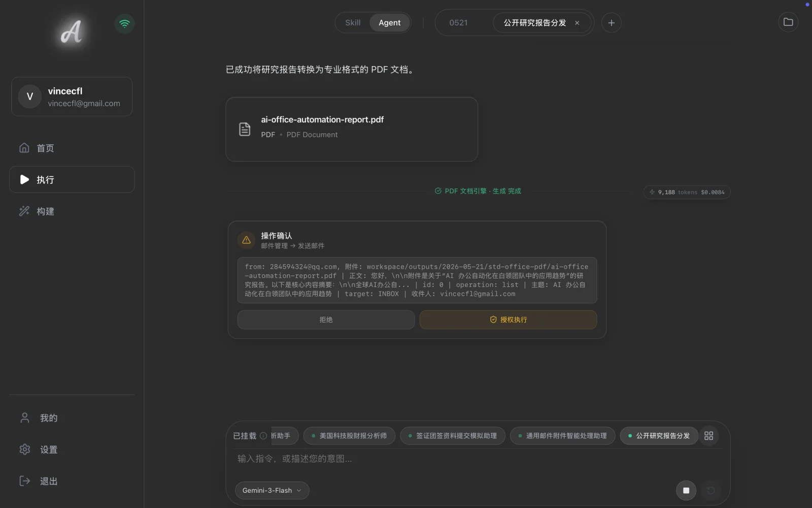Click the 9,188 tokens cost badge

(687, 192)
